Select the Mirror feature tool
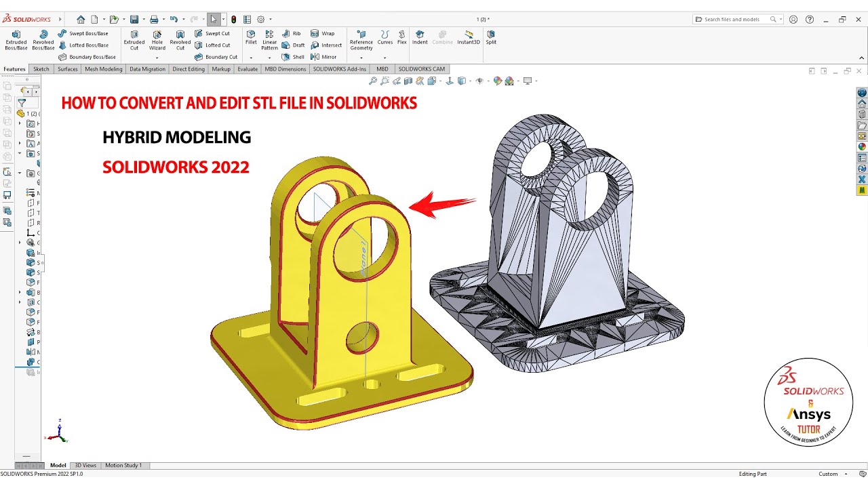Image resolution: width=868 pixels, height=488 pixels. click(x=323, y=57)
